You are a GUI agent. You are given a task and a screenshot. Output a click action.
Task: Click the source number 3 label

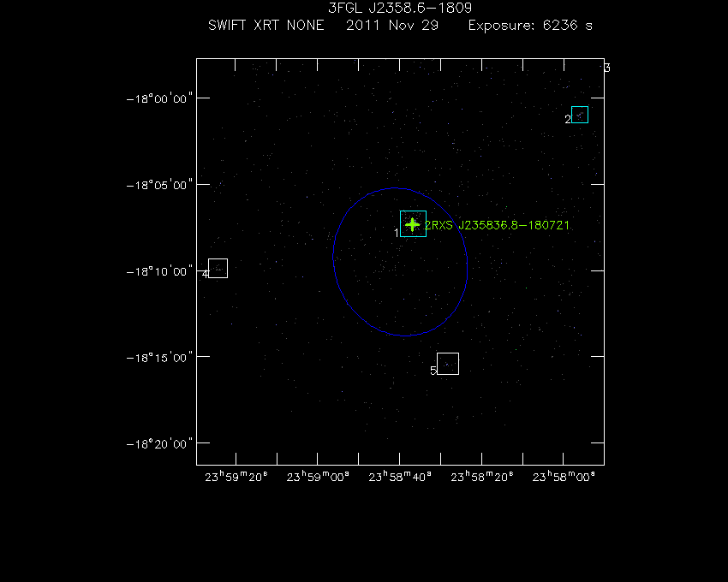click(x=607, y=68)
